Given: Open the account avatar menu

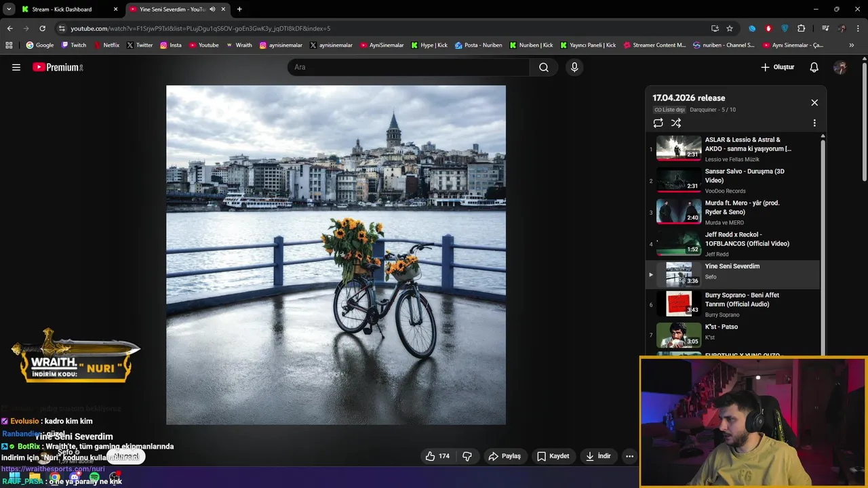Looking at the screenshot, I should (x=840, y=67).
